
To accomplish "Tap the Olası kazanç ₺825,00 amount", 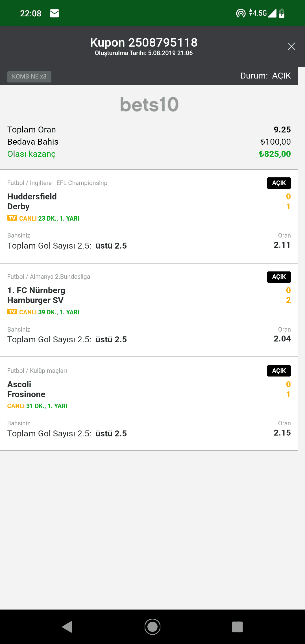I will [275, 154].
